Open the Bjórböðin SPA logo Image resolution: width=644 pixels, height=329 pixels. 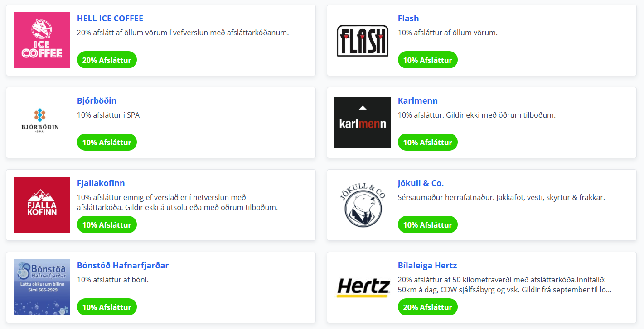tap(42, 123)
